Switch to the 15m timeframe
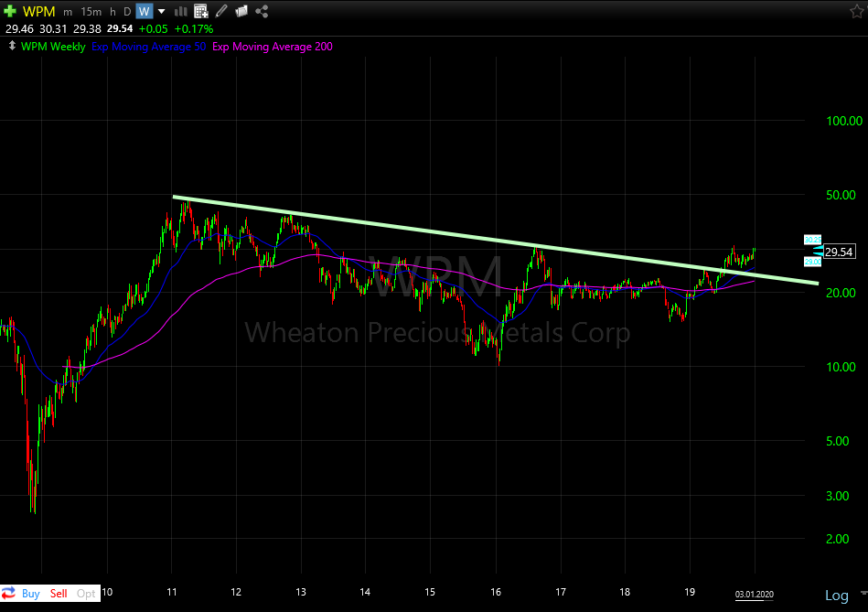 (91, 12)
